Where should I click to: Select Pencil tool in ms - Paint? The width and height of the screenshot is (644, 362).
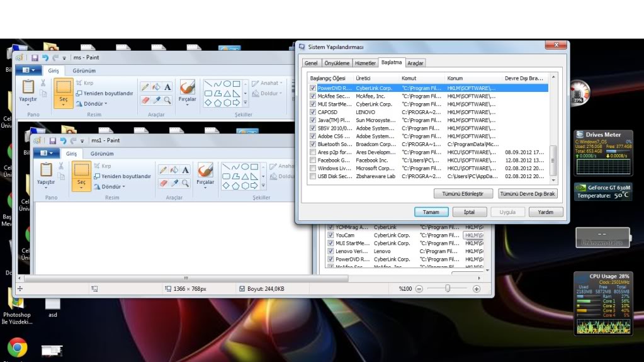pos(145,87)
